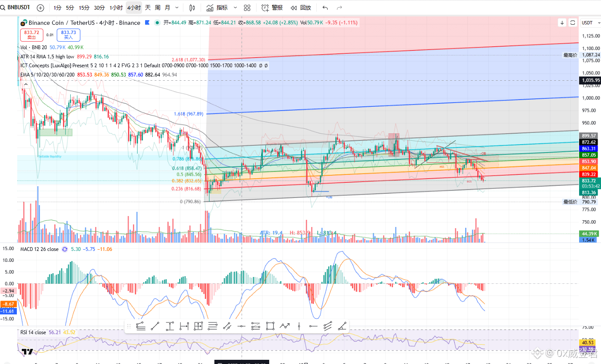Select the Fib retracement drawing tool
This screenshot has height=364, width=601.
click(x=141, y=326)
